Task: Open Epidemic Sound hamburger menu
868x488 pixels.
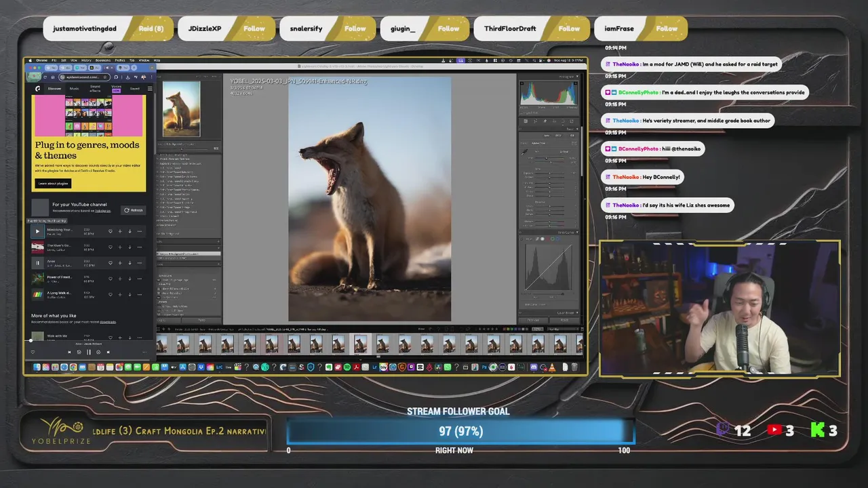Action: [150, 88]
